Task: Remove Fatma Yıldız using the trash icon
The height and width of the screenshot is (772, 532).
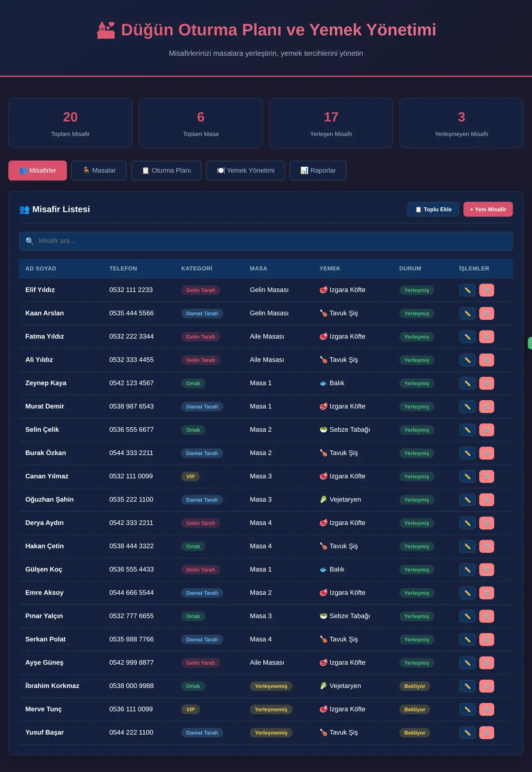Action: coord(487,337)
